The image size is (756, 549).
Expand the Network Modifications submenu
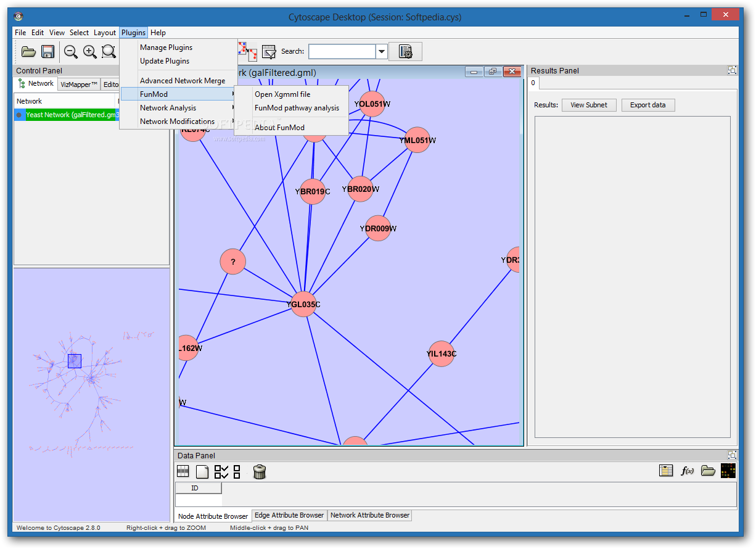coord(178,121)
